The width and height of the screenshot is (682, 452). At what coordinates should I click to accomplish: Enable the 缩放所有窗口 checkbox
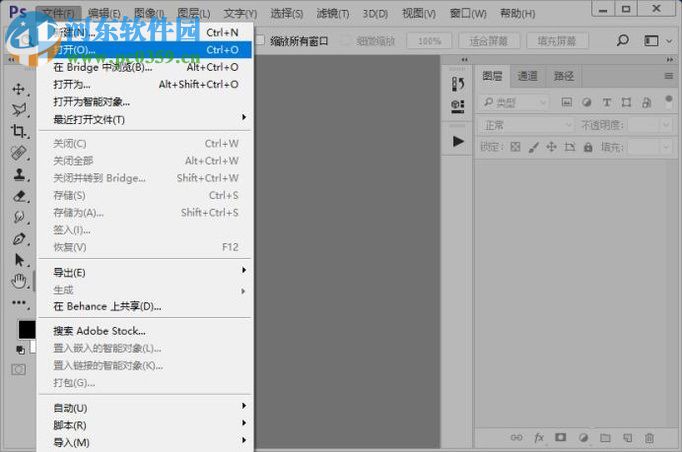pos(260,40)
